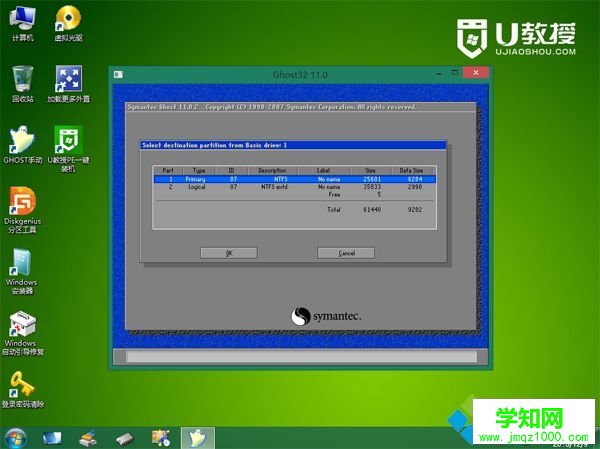Click the Ghost32 11.0 title bar text
Viewport: 600px width, 449px height.
click(300, 75)
